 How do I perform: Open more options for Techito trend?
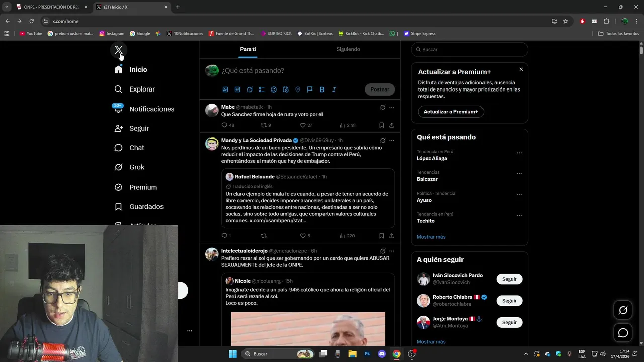coord(519,216)
